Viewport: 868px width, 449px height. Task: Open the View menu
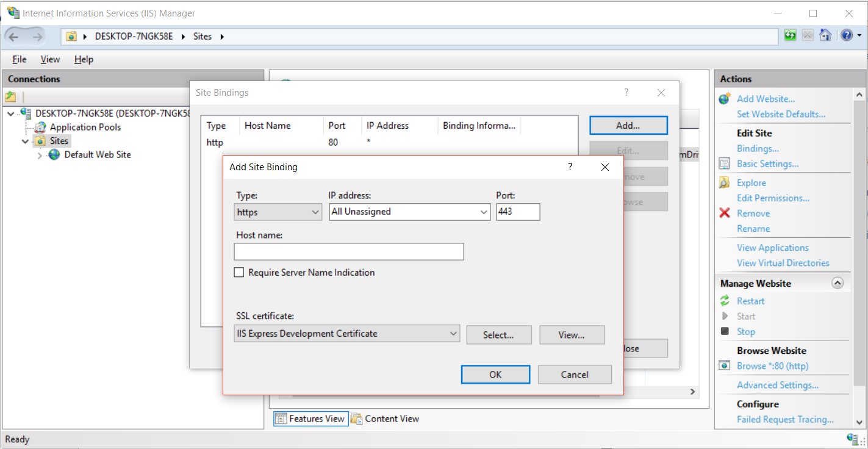click(50, 59)
